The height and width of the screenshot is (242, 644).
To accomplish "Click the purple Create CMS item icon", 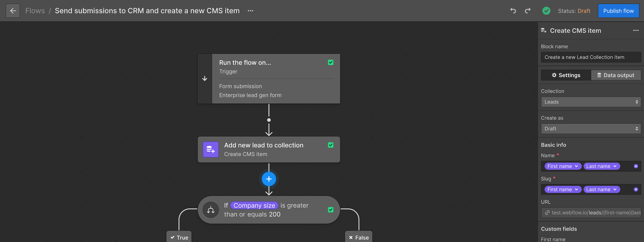I will pyautogui.click(x=211, y=149).
